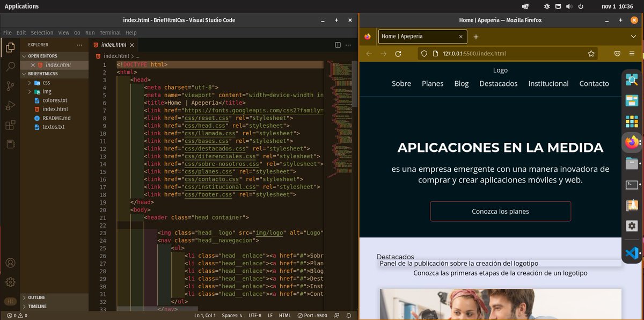Open the Go menu
644x320 pixels.
pyautogui.click(x=77, y=33)
